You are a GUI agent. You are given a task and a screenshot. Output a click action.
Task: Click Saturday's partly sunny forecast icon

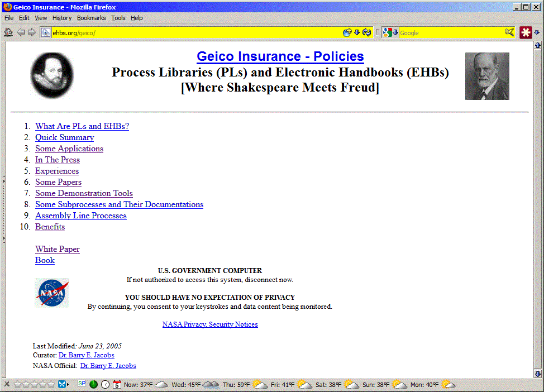(x=351, y=384)
